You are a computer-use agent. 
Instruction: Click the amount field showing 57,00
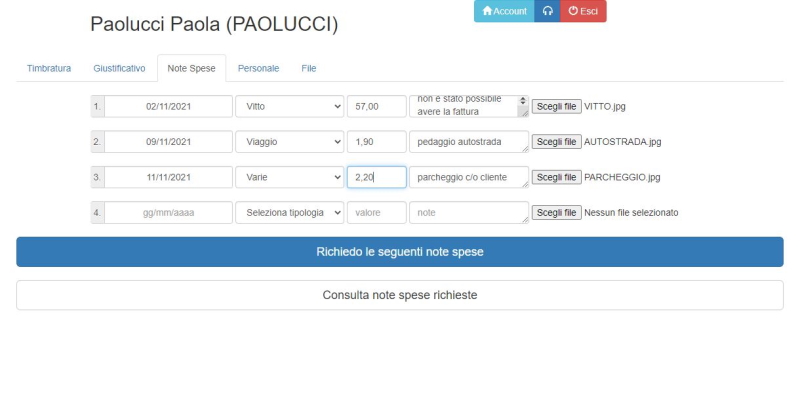pos(377,107)
